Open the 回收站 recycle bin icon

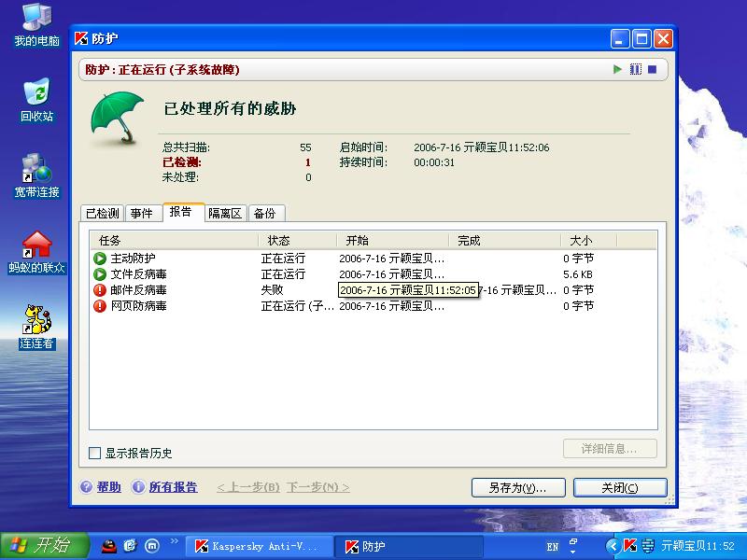[x=36, y=101]
